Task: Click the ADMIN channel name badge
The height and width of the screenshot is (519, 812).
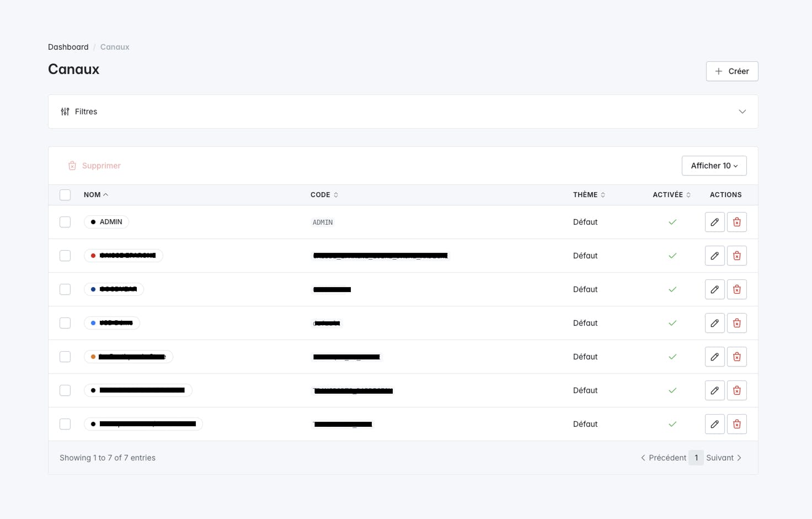Action: pos(106,222)
